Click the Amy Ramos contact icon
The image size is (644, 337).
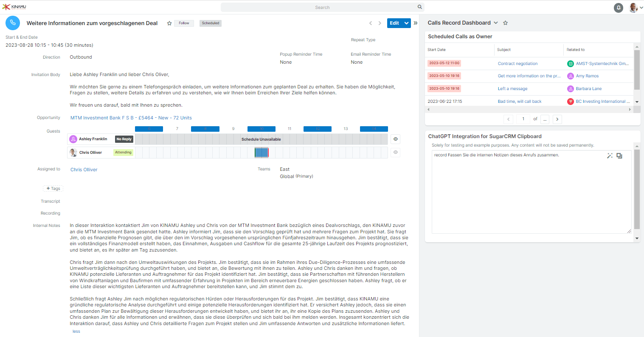click(571, 76)
